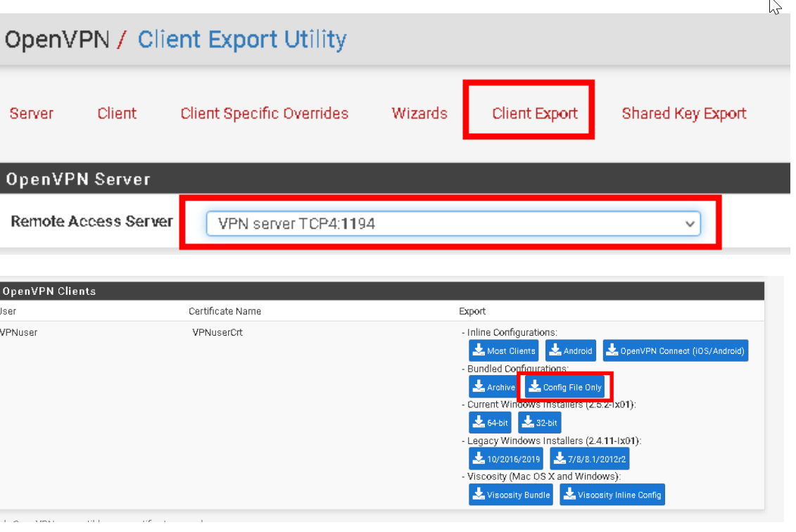Download the OpenVPN Connect (iOS/Android) config

pyautogui.click(x=675, y=350)
